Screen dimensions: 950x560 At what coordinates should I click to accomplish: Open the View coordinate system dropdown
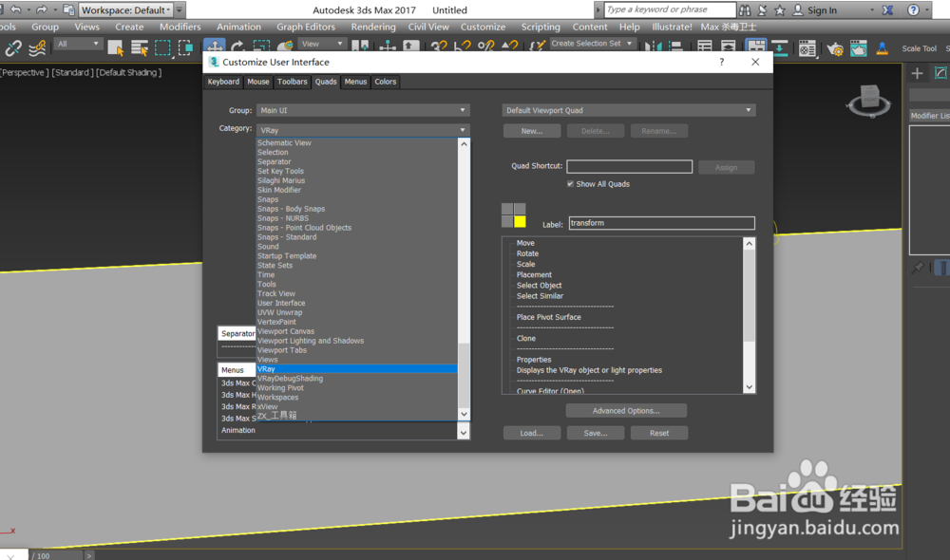point(322,45)
